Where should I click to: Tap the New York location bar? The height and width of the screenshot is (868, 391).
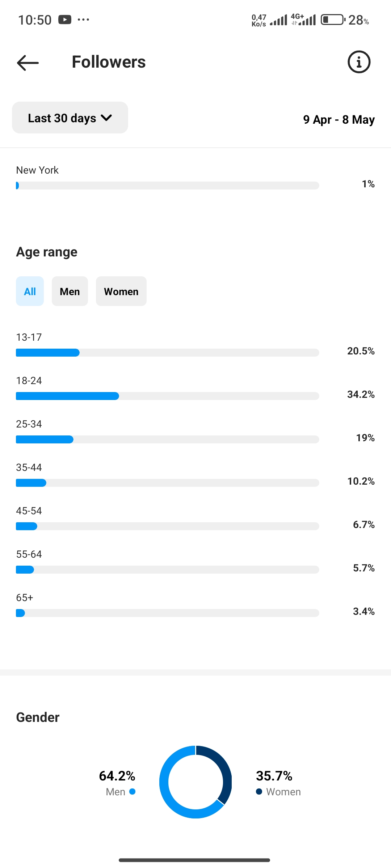pyautogui.click(x=167, y=186)
